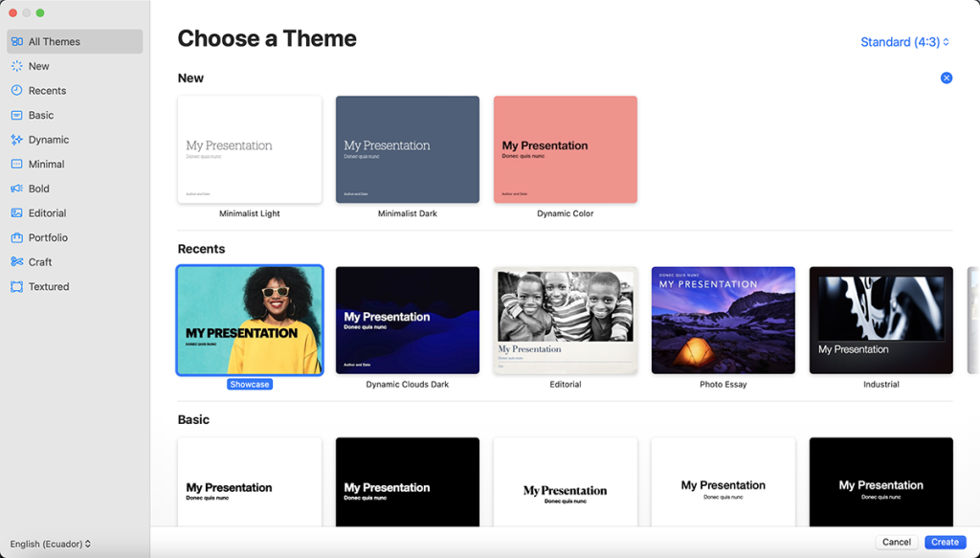Image resolution: width=980 pixels, height=558 pixels.
Task: Click the Bold megaphone icon
Action: (16, 189)
